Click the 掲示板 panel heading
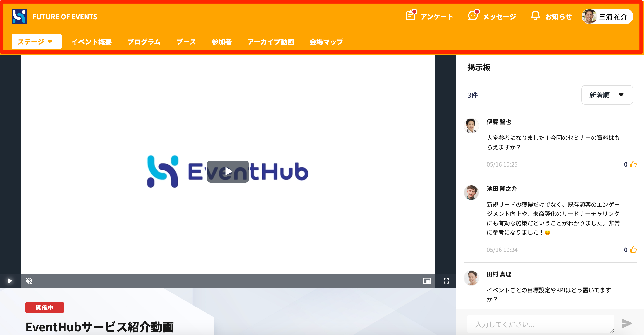 pos(479,67)
